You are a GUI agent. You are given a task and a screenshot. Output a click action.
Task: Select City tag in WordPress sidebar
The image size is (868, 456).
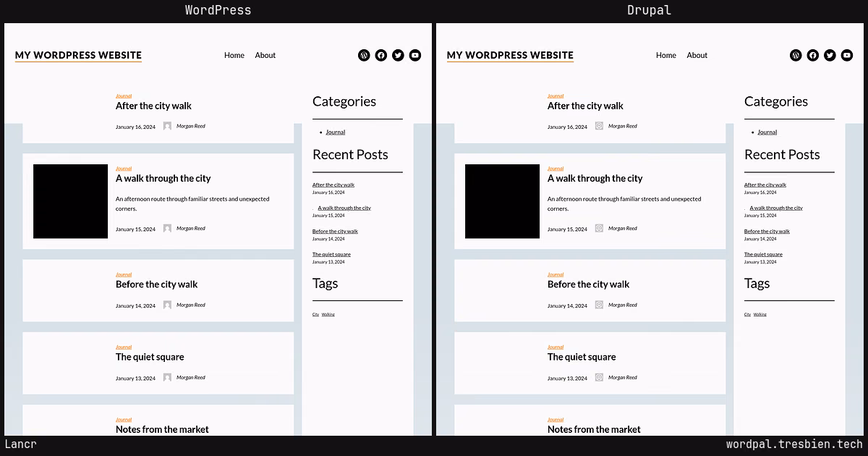[x=315, y=314]
